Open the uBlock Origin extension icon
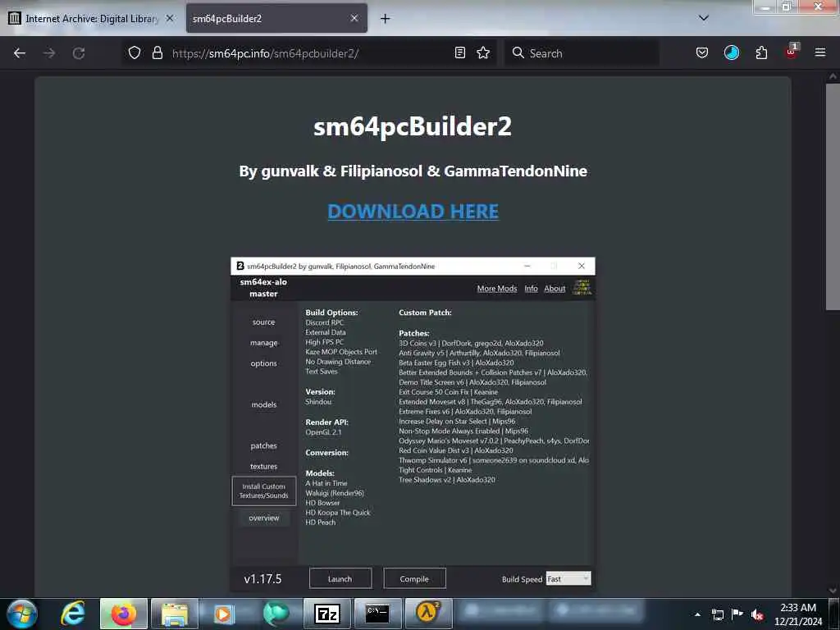Image resolution: width=840 pixels, height=630 pixels. pyautogui.click(x=792, y=52)
